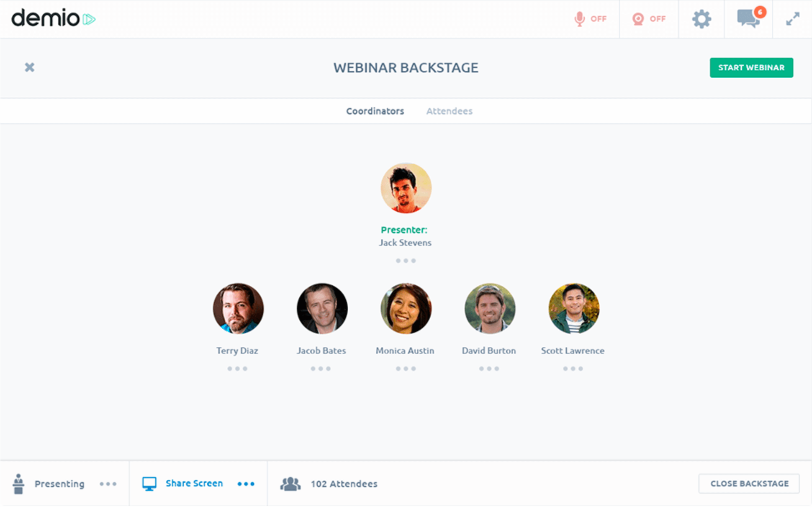812x507 pixels.
Task: Open options dots under Jacob Bates
Action: click(321, 369)
